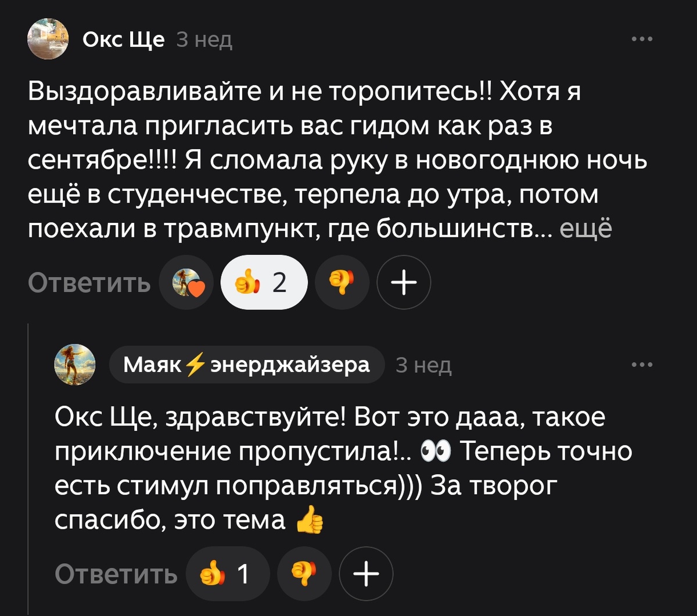
Task: View the heart reaction on Окс Ще's comment
Action: pyautogui.click(x=187, y=282)
